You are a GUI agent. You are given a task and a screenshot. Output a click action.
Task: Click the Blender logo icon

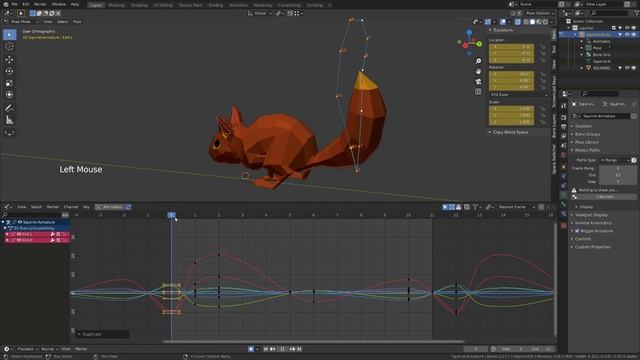(x=6, y=4)
